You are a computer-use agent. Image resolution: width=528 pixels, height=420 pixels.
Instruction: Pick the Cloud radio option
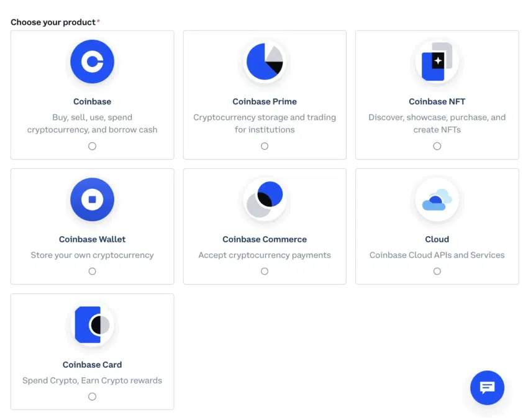click(x=437, y=272)
